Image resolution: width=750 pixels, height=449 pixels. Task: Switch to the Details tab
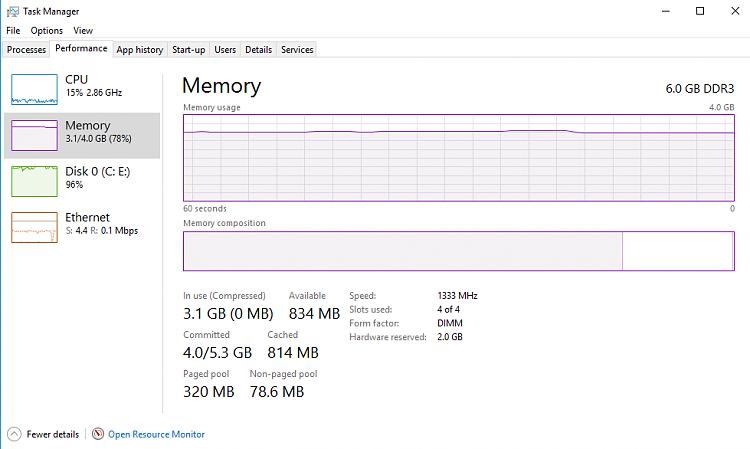point(258,49)
